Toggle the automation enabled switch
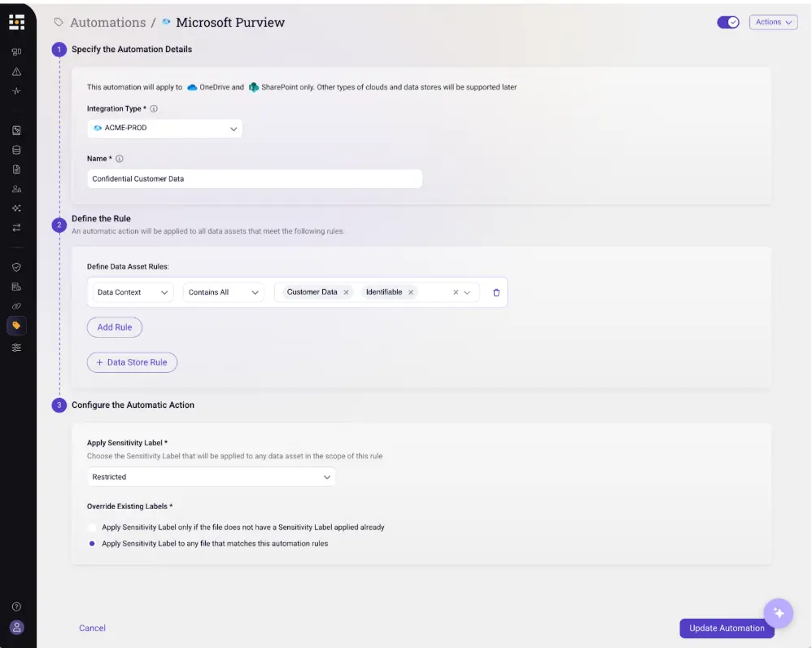 728,22
